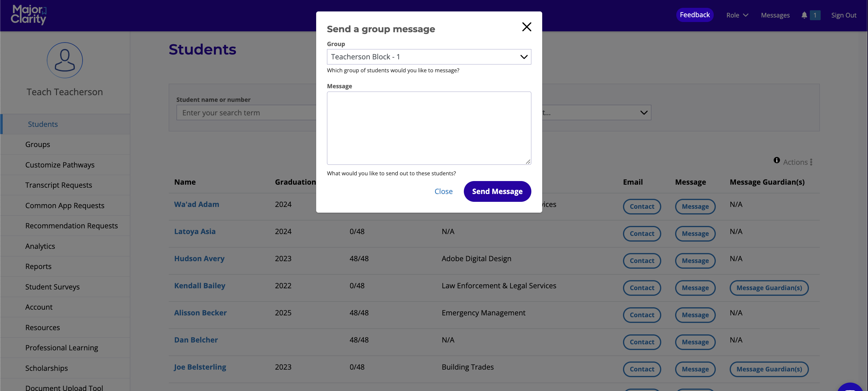Viewport: 868px width, 391px height.
Task: Open the Group dropdown selector
Action: point(429,57)
